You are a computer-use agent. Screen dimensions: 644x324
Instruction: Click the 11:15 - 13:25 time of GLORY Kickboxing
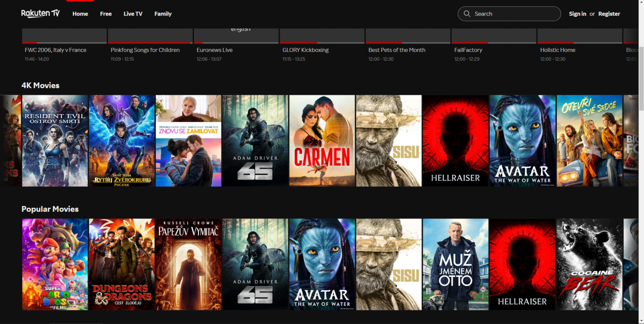click(294, 59)
